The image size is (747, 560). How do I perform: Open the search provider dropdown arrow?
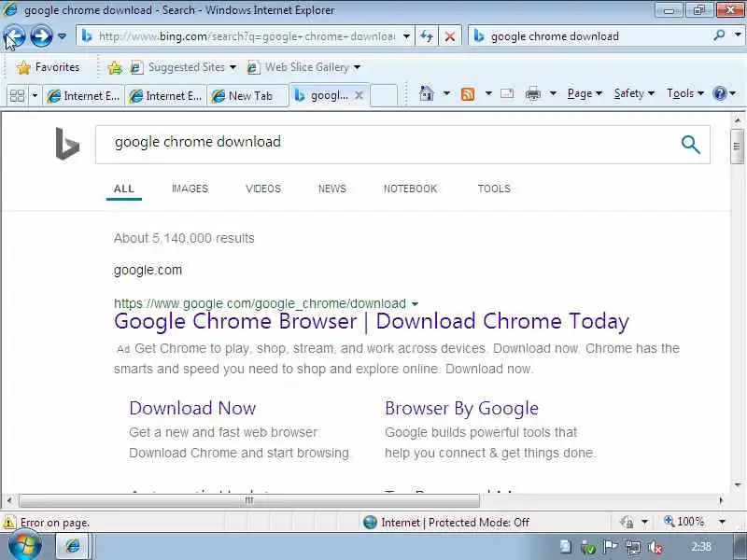[x=738, y=35]
